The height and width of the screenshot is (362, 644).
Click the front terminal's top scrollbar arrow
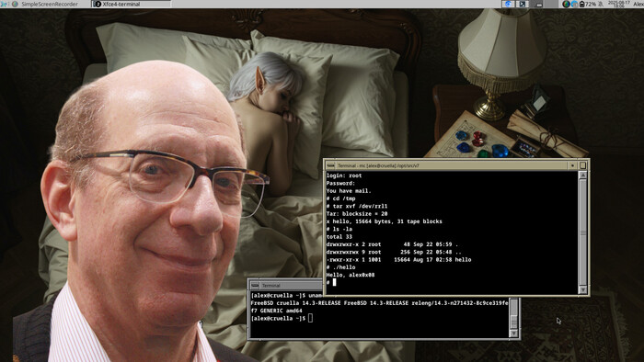(x=582, y=175)
